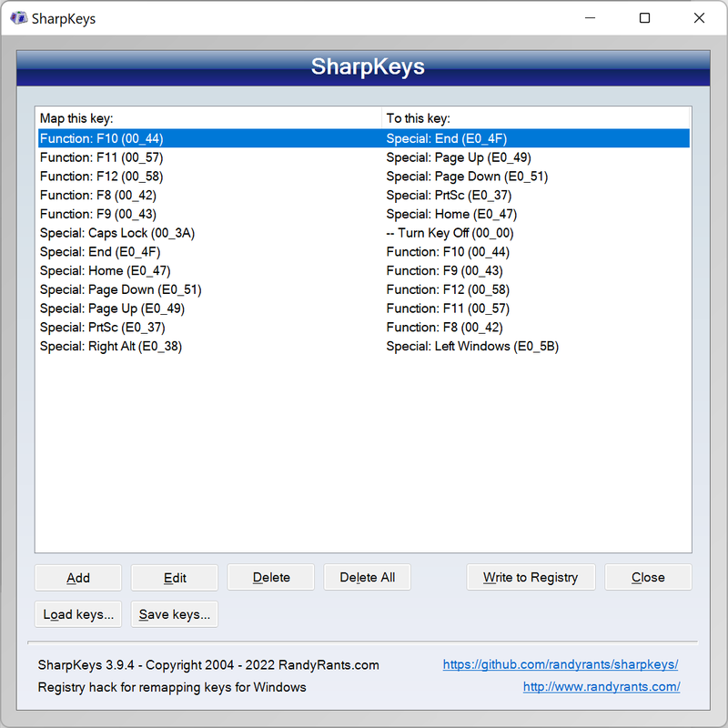Click target cell 'Function: F11 (00_57)'

coord(448,308)
